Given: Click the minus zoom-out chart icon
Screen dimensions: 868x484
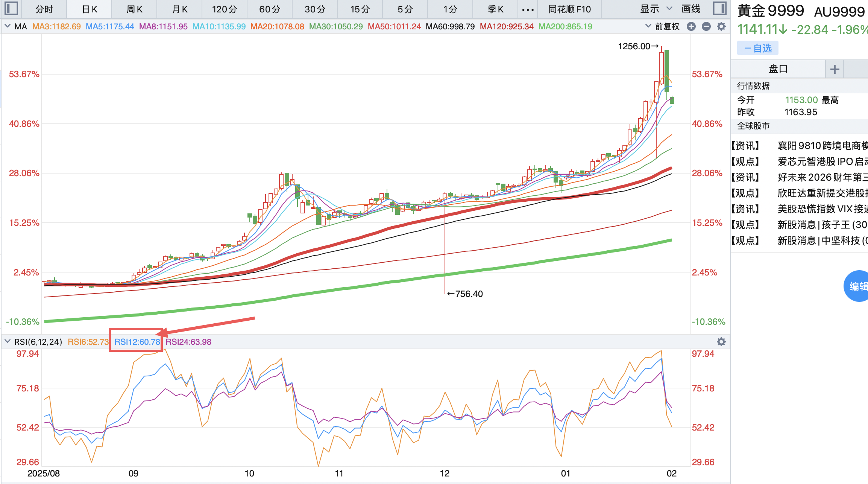Looking at the screenshot, I should [706, 26].
